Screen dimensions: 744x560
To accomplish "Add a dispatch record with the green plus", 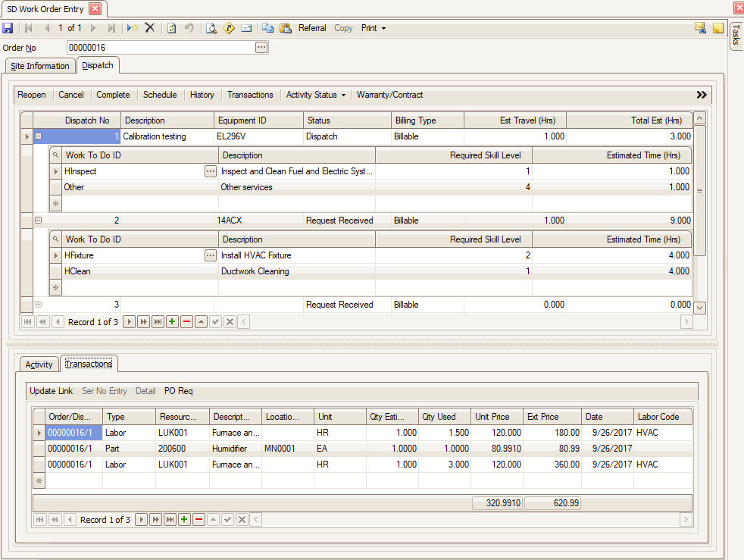I will [x=172, y=322].
